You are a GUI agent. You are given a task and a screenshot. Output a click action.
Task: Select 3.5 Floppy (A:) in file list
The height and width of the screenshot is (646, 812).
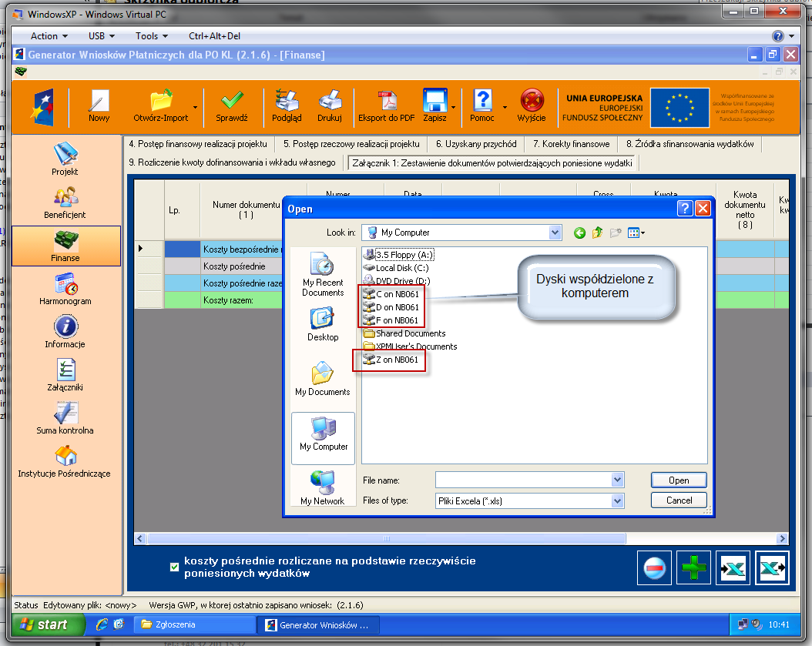(x=398, y=255)
